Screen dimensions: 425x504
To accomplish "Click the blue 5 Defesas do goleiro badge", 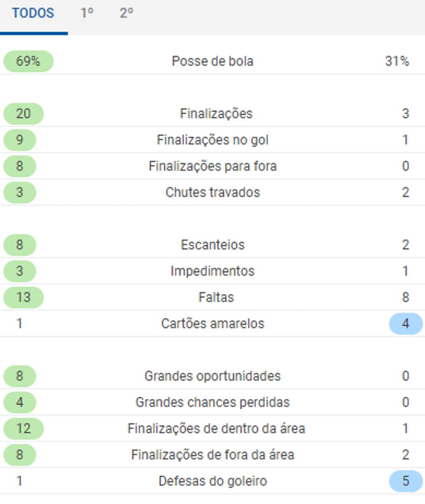I will 405,481.
